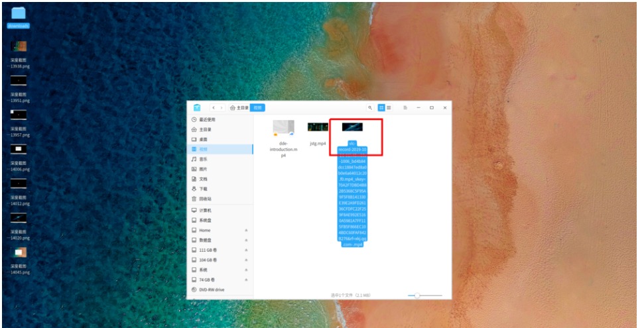Open 系统盘 in the sidebar
The width and height of the screenshot is (644, 328).
click(x=220, y=221)
